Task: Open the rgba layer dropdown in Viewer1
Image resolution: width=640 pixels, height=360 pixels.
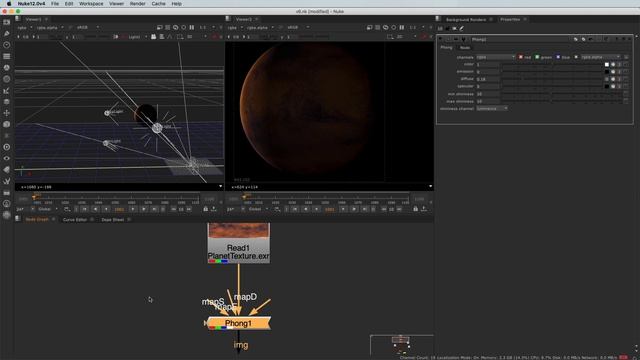Action: click(24, 27)
